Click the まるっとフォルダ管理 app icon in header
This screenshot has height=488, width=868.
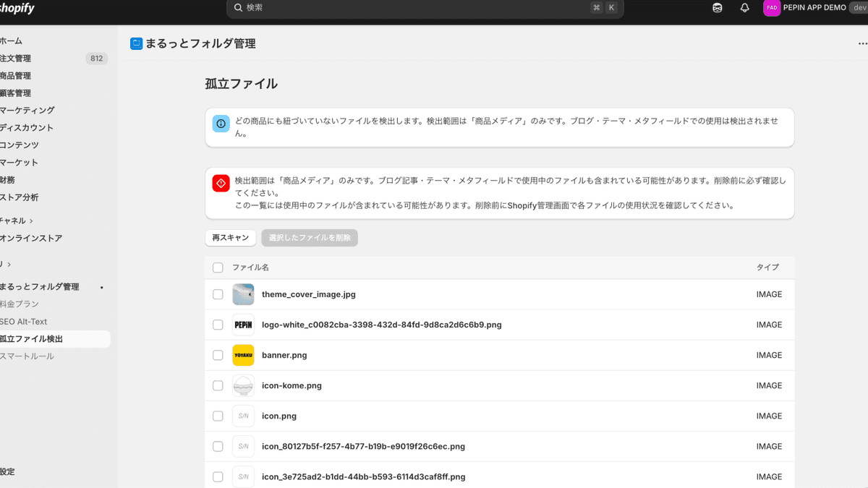(137, 43)
